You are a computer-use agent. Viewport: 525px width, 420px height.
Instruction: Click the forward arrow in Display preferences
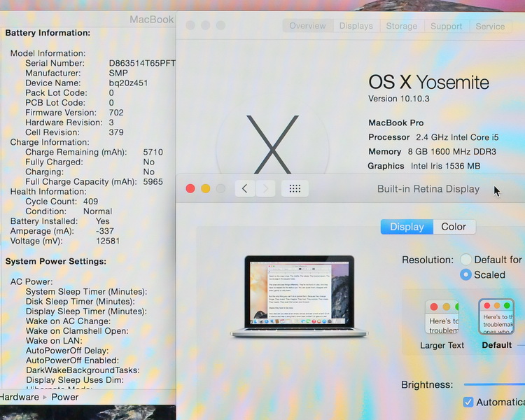(x=266, y=189)
